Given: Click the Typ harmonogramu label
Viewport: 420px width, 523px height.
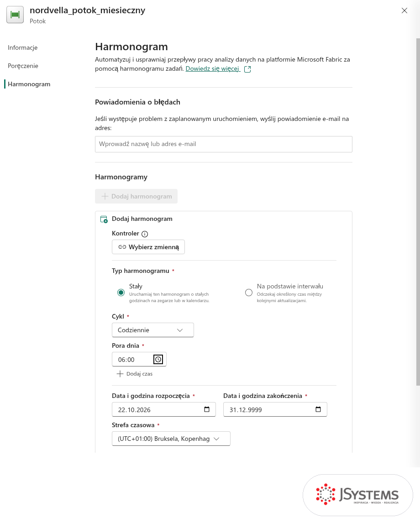Looking at the screenshot, I should pos(141,271).
